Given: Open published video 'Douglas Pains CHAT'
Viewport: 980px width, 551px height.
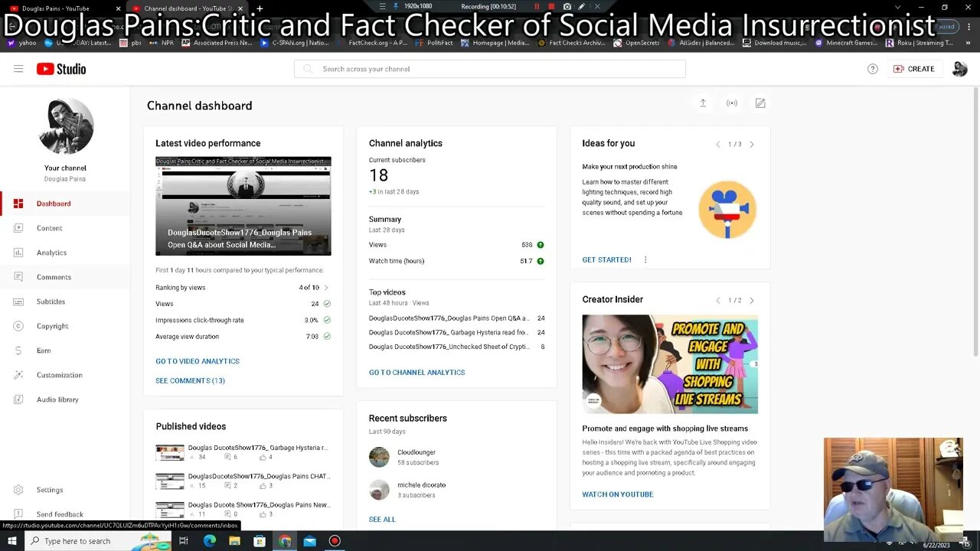Looking at the screenshot, I should coord(259,476).
